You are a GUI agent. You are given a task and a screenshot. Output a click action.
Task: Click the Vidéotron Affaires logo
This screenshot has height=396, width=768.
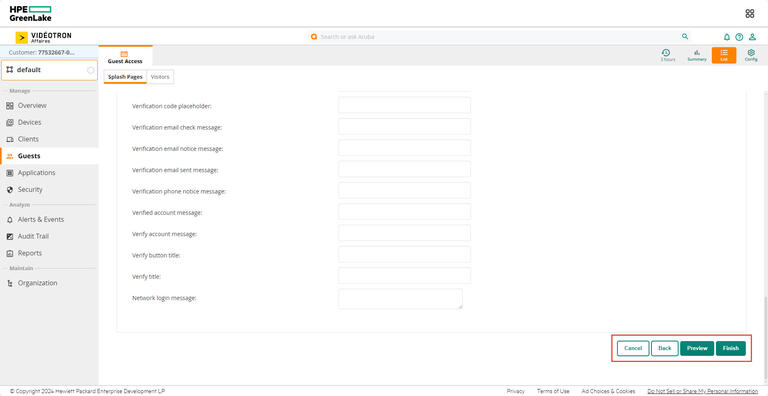click(44, 37)
